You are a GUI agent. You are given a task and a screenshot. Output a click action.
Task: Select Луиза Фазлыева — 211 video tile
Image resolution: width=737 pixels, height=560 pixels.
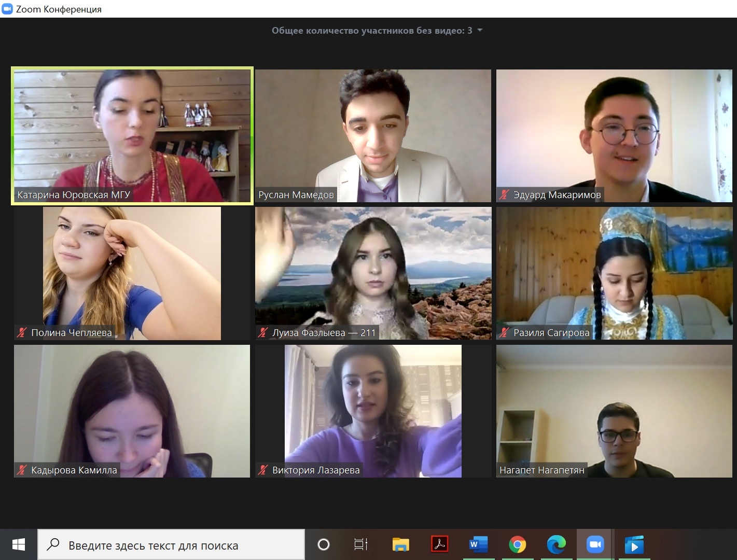click(x=373, y=273)
